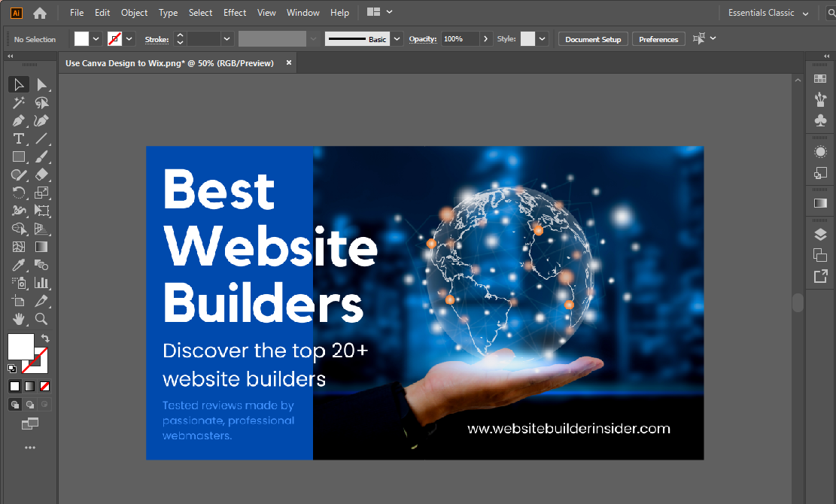Open the Opacity value flyout arrow
836x504 pixels.
(485, 39)
